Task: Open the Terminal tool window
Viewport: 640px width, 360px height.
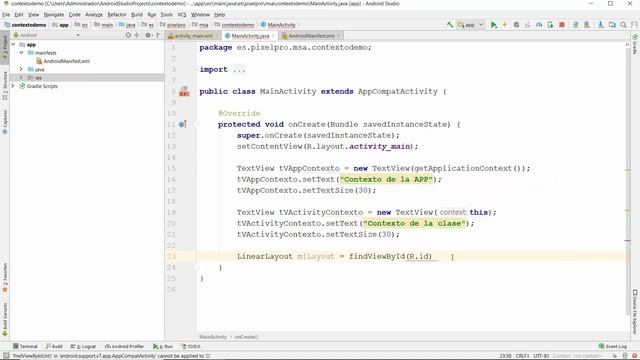Action: point(25,346)
